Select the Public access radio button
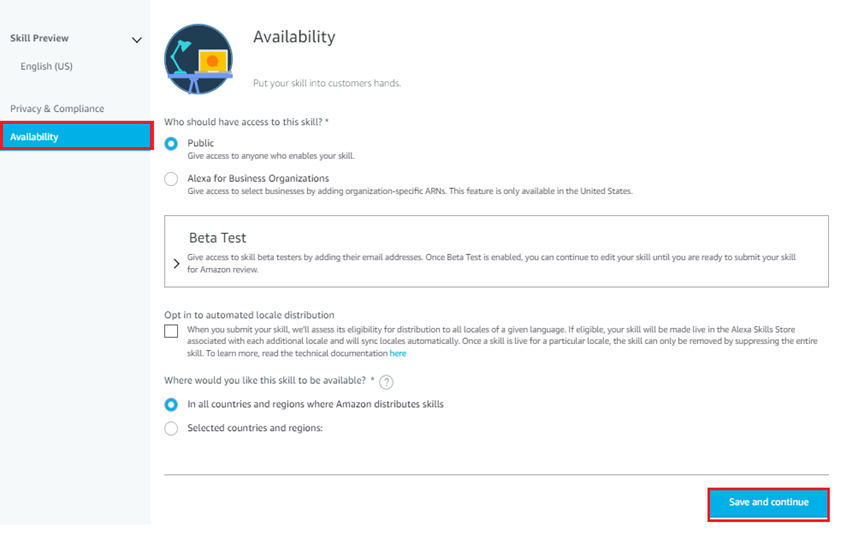 (x=172, y=144)
